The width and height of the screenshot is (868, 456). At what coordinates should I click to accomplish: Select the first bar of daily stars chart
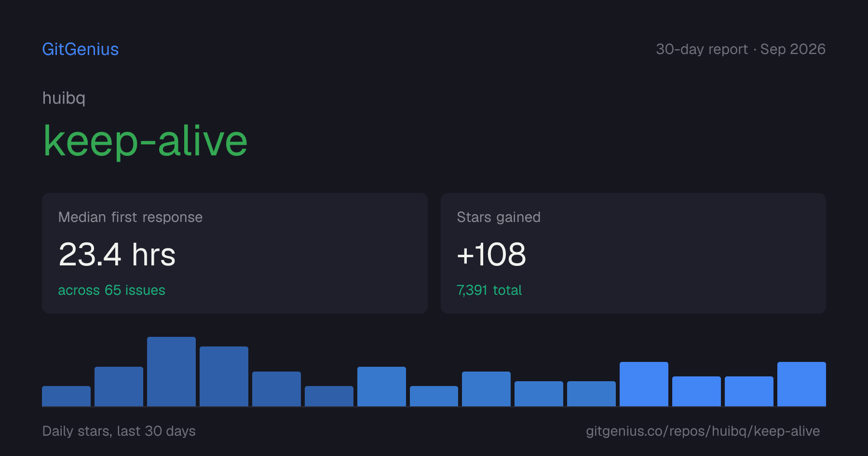click(66, 396)
